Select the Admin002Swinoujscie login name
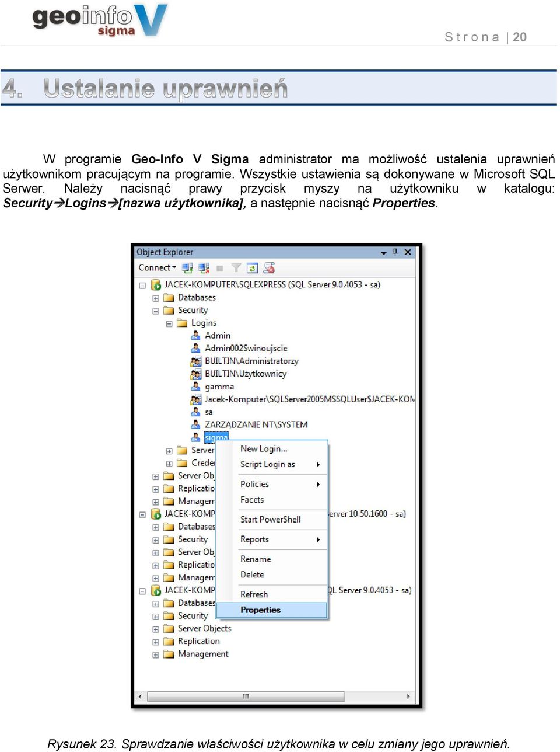Screen dimensions: 560x752 point(246,349)
